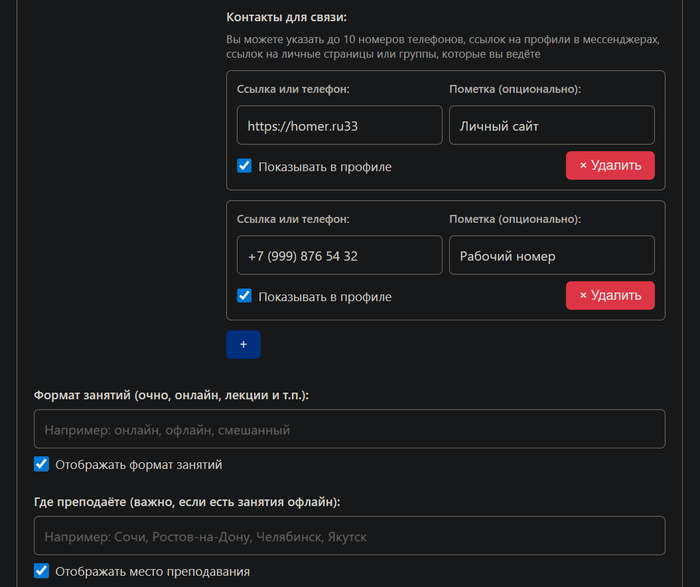Click the "Личный сайт" note field

click(x=551, y=126)
